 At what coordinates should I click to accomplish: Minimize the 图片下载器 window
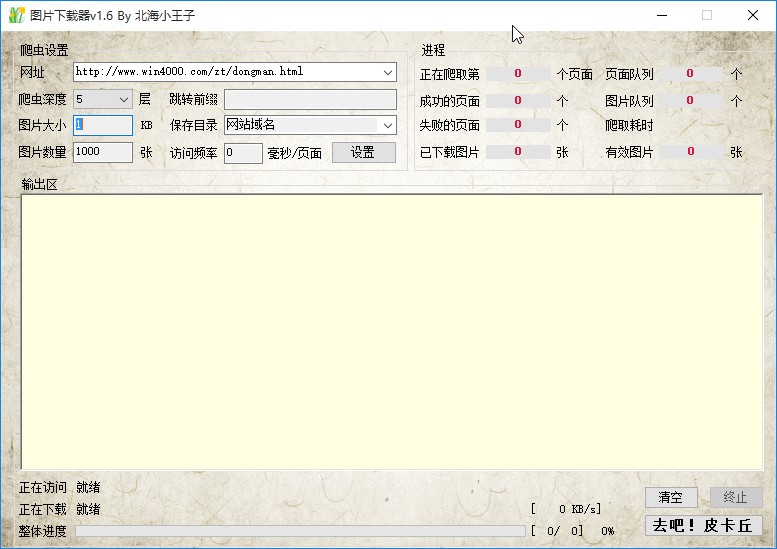tap(662, 15)
